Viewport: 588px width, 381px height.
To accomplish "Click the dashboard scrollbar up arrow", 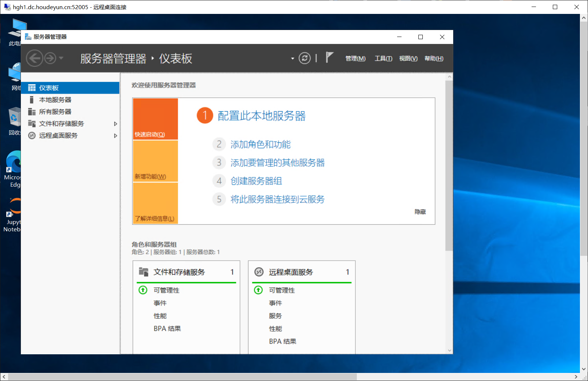I will coord(449,77).
